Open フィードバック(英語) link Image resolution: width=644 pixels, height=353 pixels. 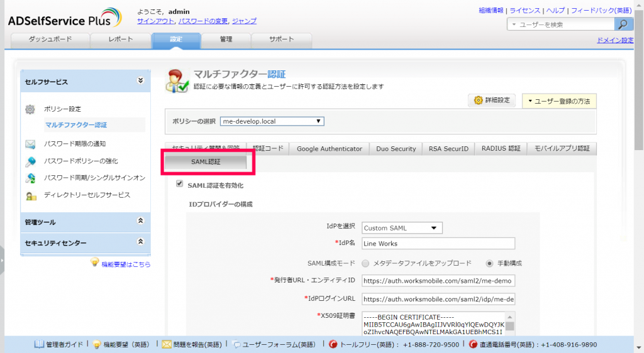601,11
